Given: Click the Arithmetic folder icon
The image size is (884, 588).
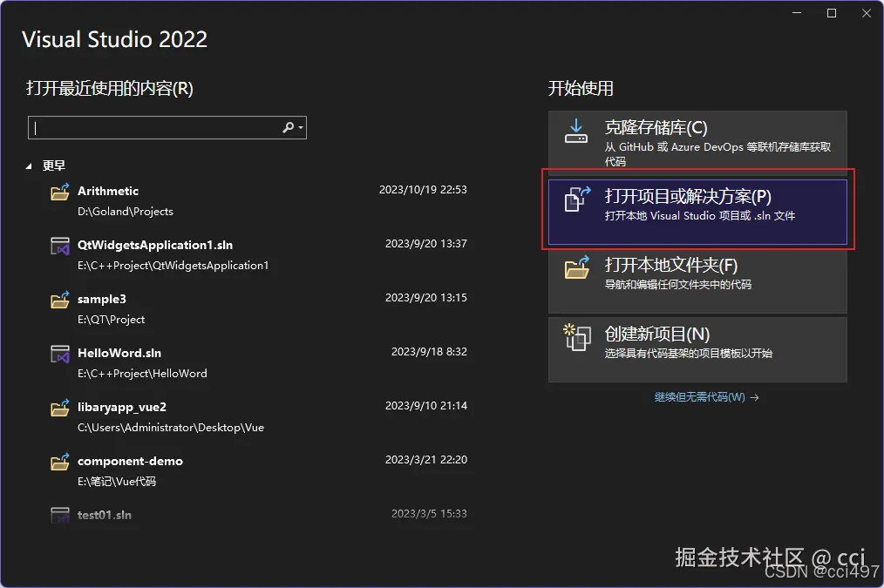Looking at the screenshot, I should click(60, 192).
